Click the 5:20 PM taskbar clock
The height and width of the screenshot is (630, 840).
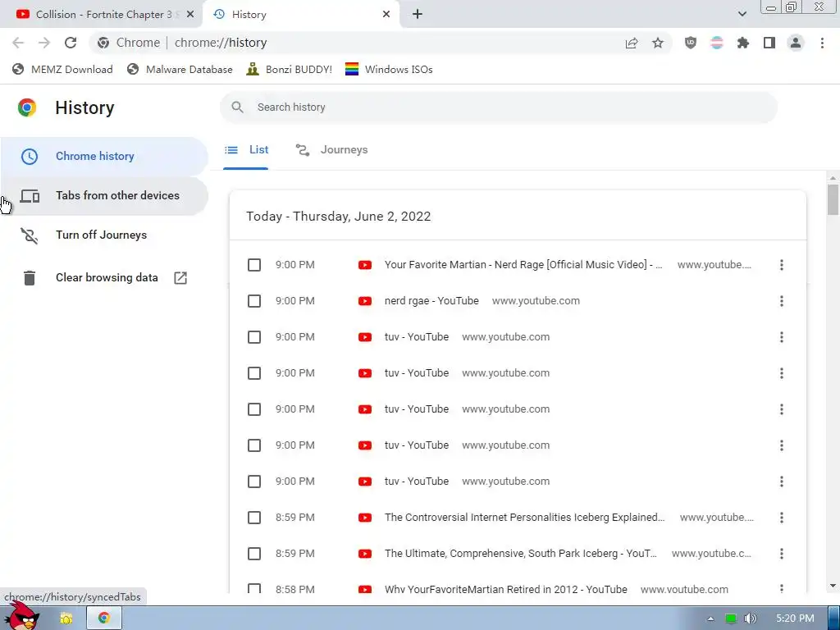coord(795,619)
